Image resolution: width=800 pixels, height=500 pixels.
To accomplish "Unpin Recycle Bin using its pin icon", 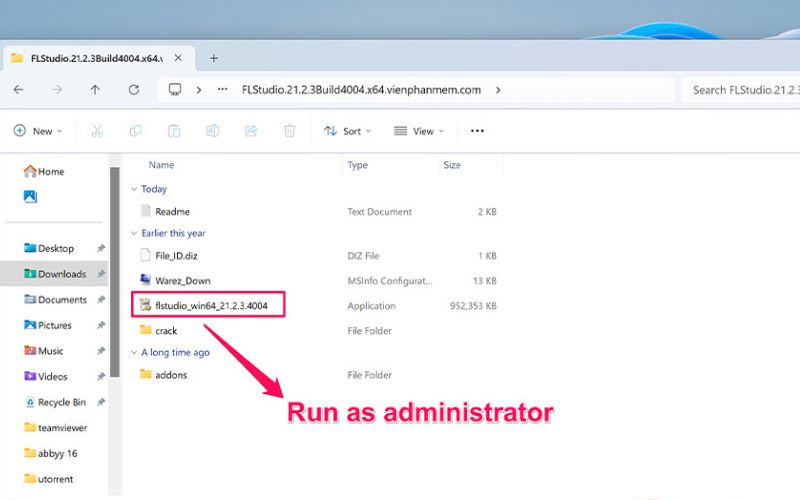I will click(101, 402).
